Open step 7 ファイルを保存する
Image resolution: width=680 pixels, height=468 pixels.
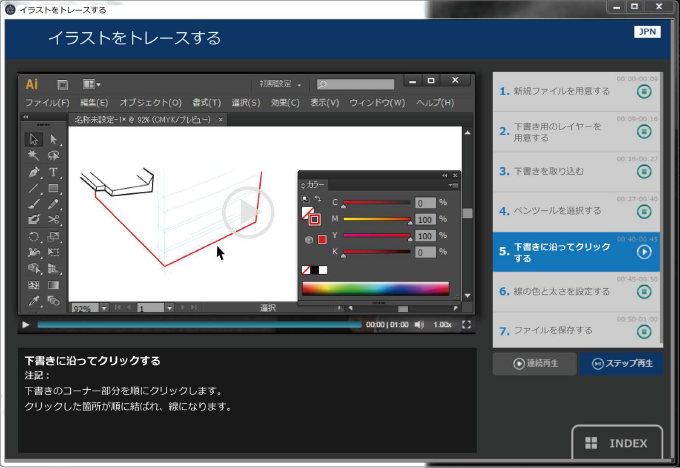click(576, 331)
